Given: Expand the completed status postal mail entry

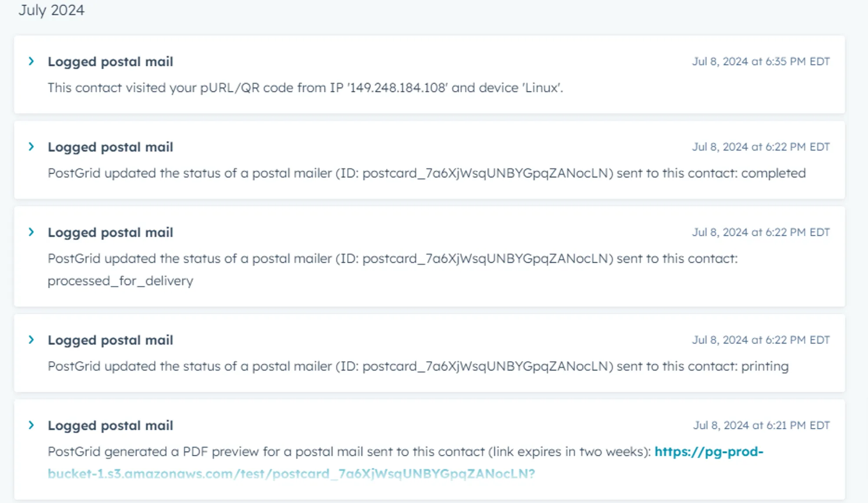Looking at the screenshot, I should (x=32, y=147).
